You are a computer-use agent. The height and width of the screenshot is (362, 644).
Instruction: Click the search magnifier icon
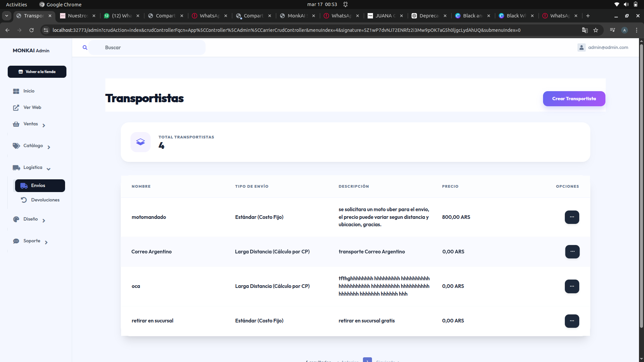pos(85,48)
